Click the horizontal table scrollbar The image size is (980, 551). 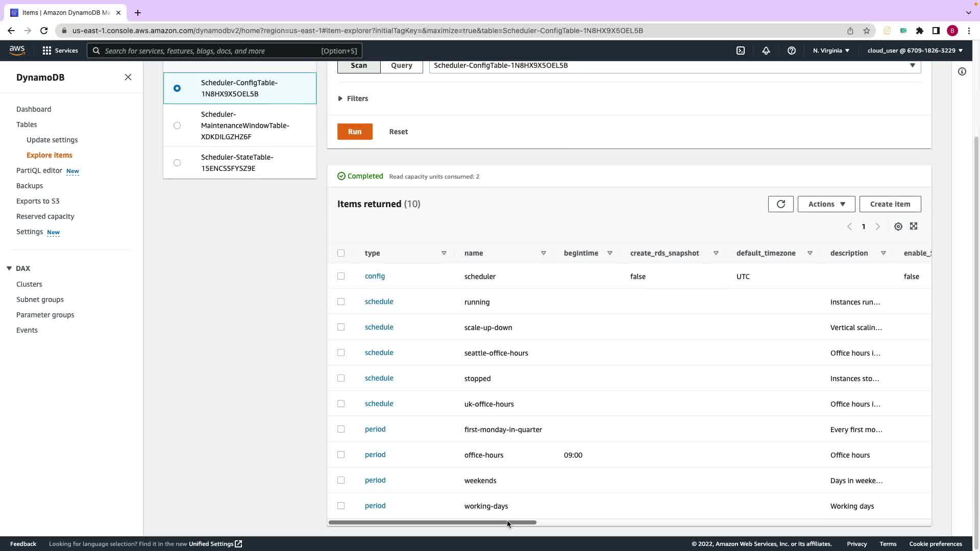pos(432,522)
